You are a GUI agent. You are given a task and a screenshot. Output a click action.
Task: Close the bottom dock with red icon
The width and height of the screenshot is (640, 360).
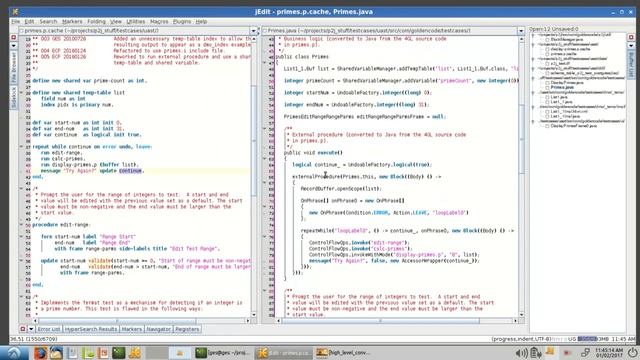23,329
